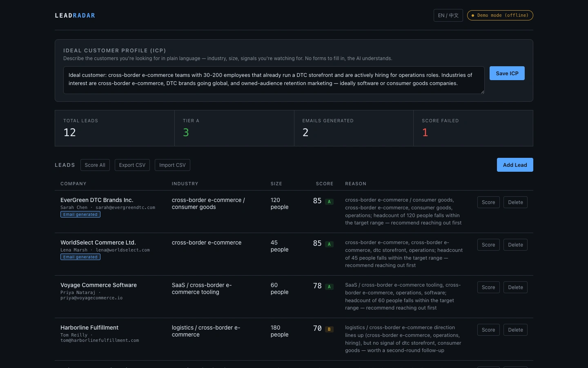Open the Import CSV option
This screenshot has height=368, width=588.
coord(172,165)
